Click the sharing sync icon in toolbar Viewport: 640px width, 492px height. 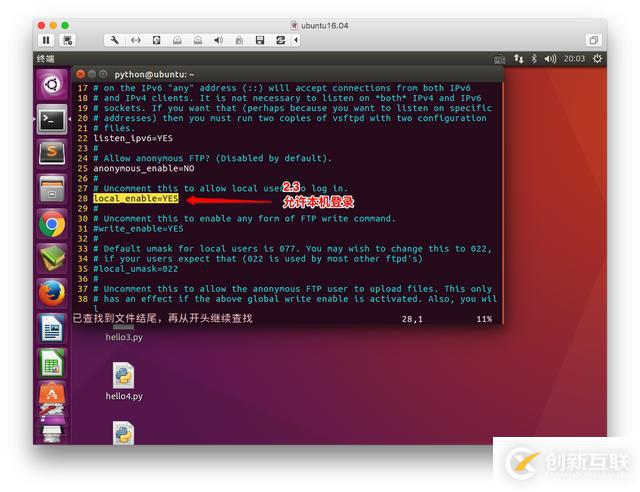tap(280, 40)
